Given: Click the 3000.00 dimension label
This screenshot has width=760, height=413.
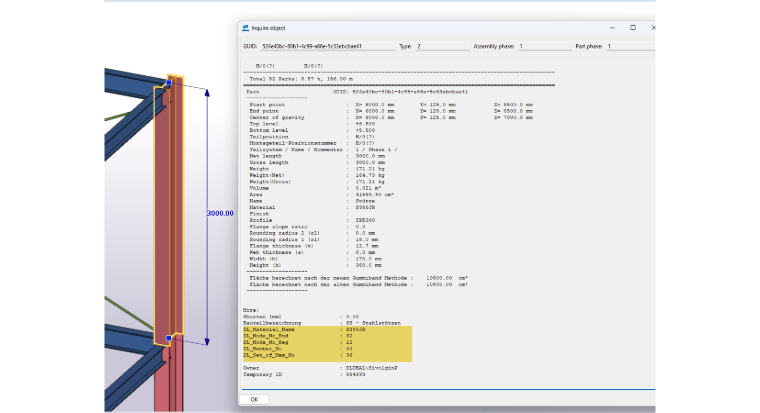Looking at the screenshot, I should click(220, 213).
